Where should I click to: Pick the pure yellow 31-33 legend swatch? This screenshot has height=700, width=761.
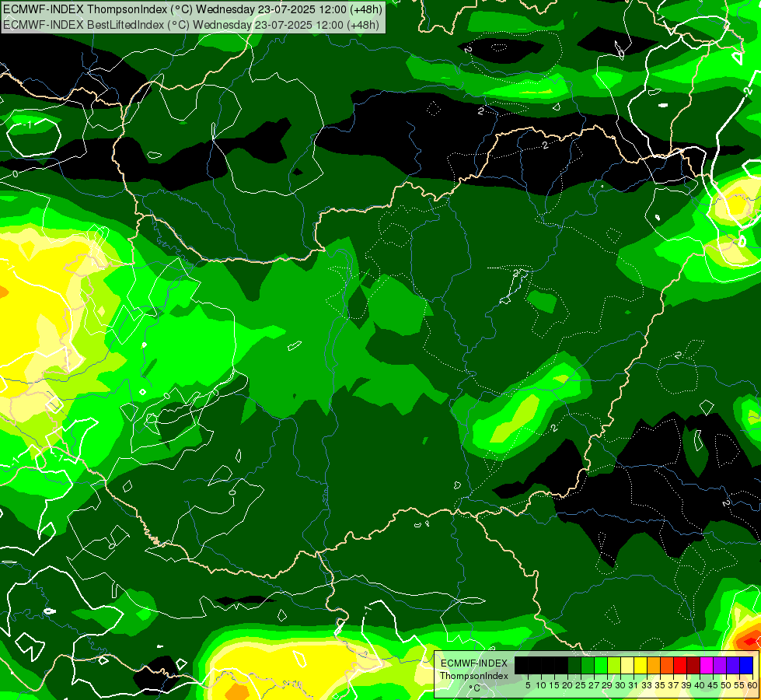(x=641, y=665)
